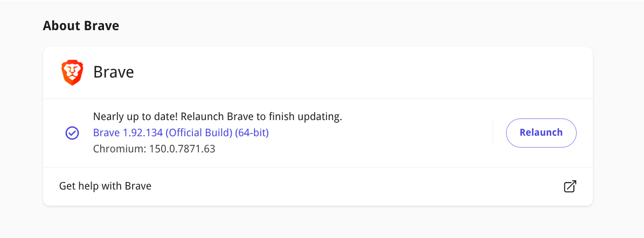Click the Brave product name beside the logo

coord(113,73)
